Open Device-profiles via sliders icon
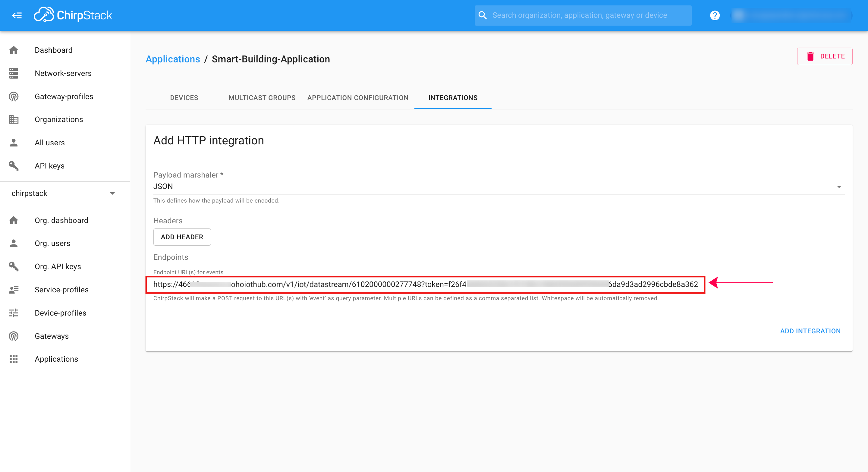 pyautogui.click(x=14, y=313)
